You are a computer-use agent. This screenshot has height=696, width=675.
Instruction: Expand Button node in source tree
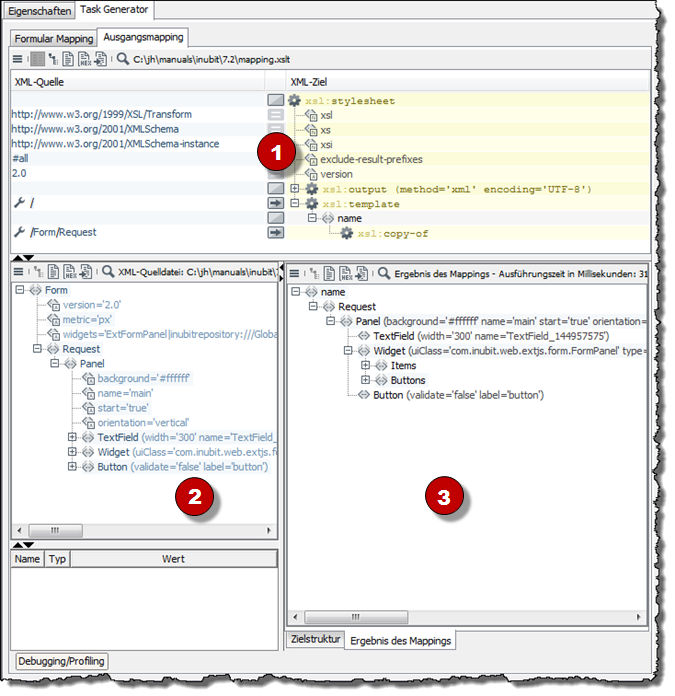(x=72, y=466)
